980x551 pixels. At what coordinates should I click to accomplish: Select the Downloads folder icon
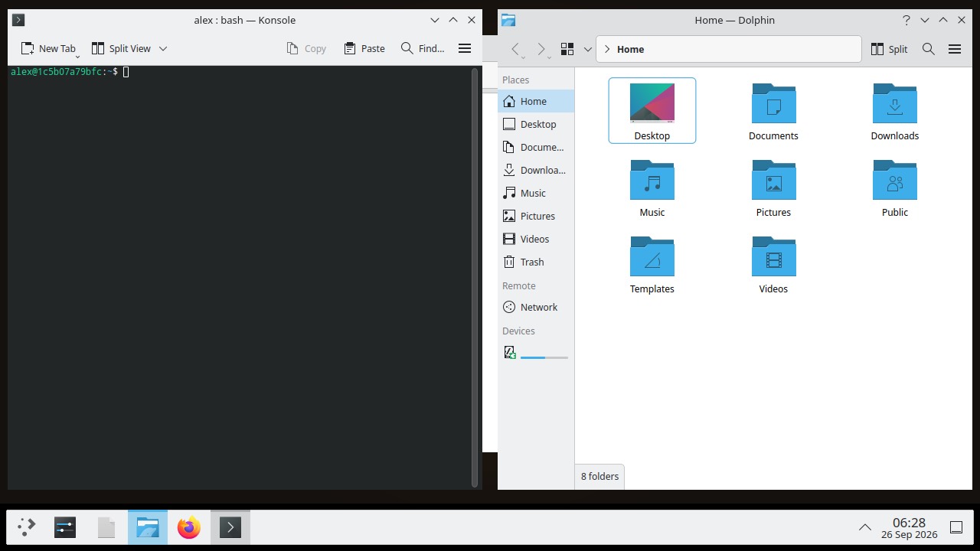pos(895,103)
